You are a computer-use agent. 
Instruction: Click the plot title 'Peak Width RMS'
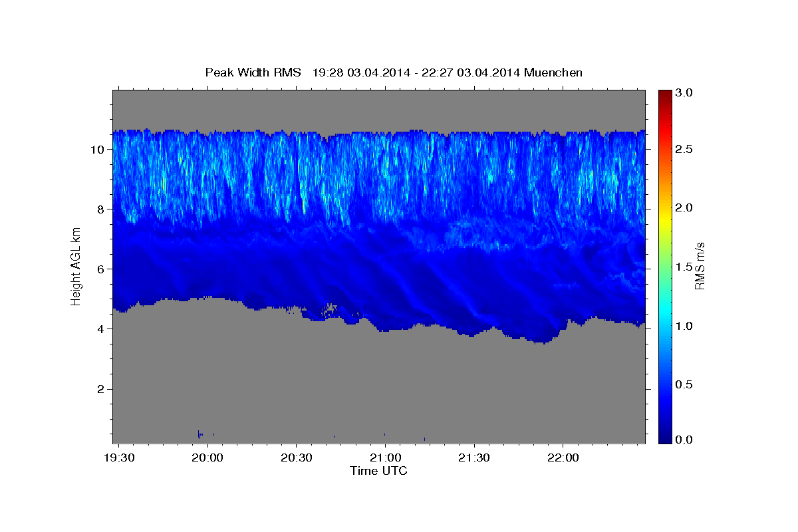(253, 72)
